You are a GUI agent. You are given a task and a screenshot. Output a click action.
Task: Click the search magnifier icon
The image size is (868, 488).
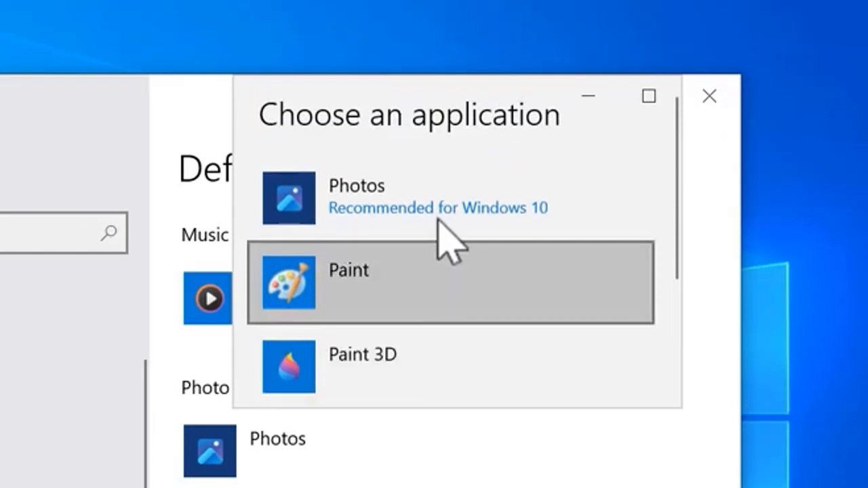[x=109, y=233]
